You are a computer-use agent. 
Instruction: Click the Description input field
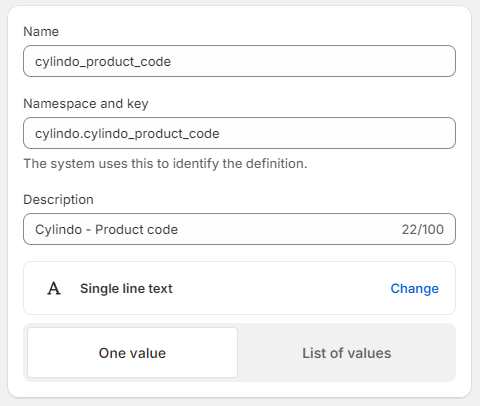239,229
